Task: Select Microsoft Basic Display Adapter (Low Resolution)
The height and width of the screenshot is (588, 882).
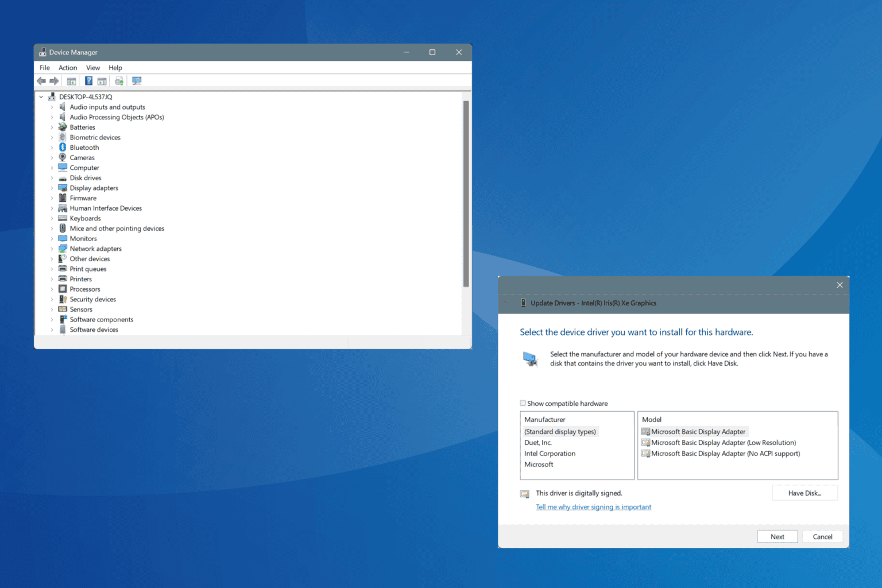Action: [719, 443]
